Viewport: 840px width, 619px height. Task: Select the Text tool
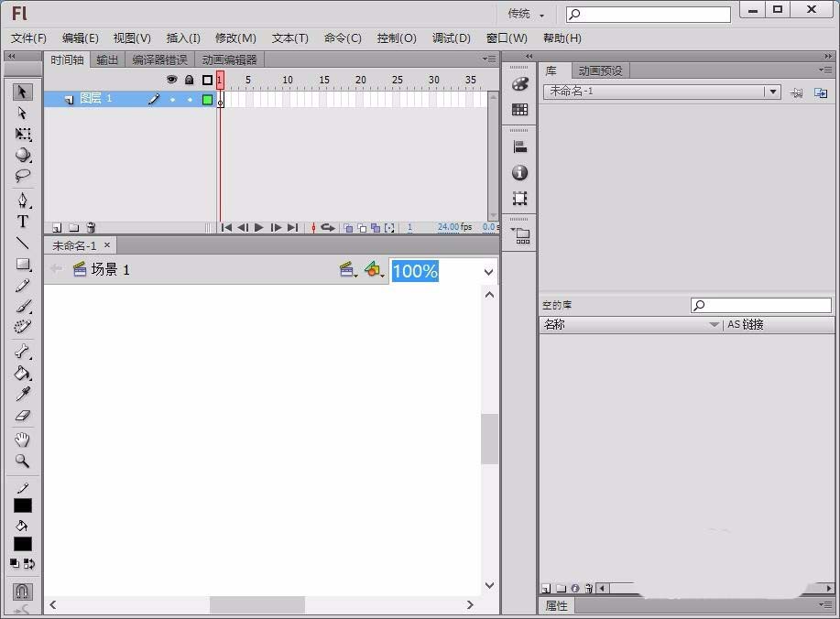(x=21, y=221)
